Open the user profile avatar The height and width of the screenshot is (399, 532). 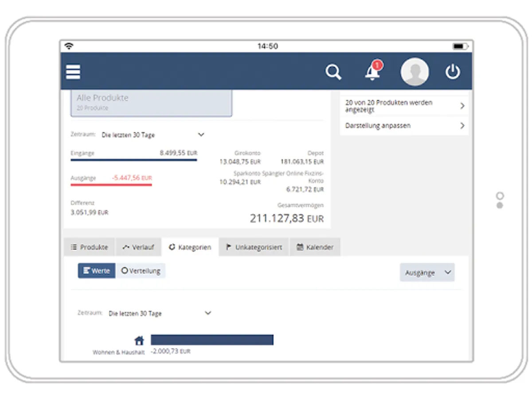415,72
